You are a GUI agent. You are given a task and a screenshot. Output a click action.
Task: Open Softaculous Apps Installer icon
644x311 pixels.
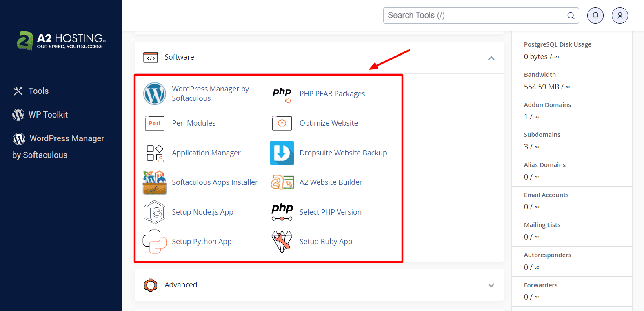154,182
